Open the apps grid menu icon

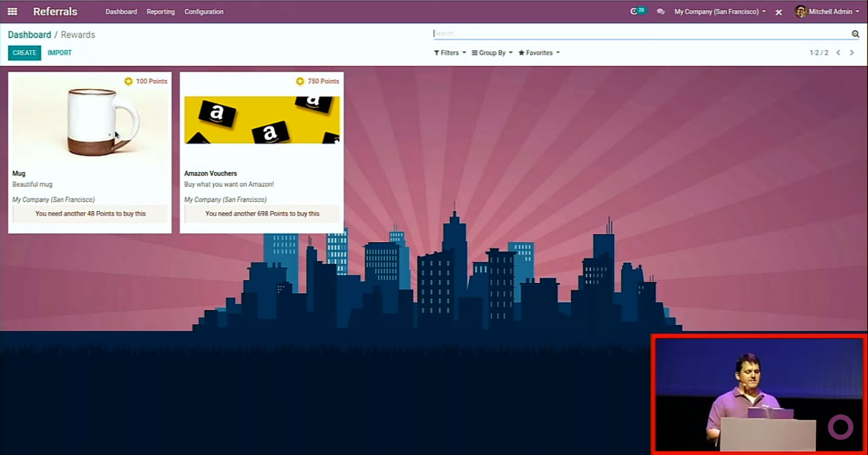click(12, 11)
